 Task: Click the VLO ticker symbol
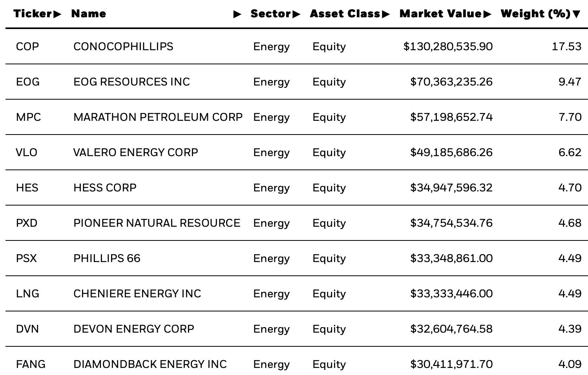click(26, 152)
